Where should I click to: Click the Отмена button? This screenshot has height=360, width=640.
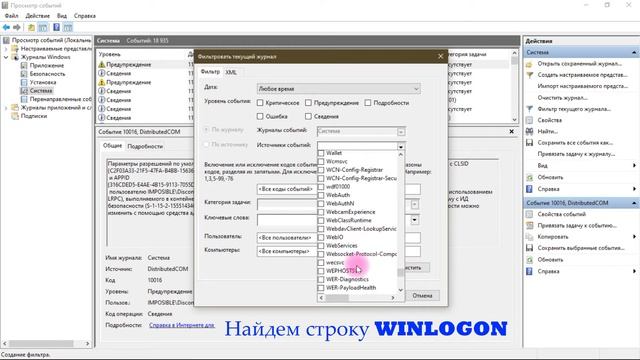point(422,295)
